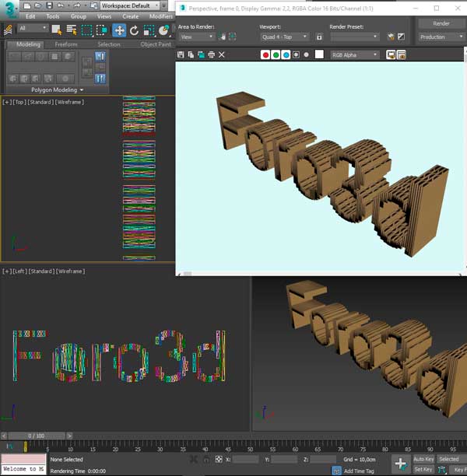This screenshot has width=467, height=476.
Task: Open the Edit menu
Action: [30, 16]
